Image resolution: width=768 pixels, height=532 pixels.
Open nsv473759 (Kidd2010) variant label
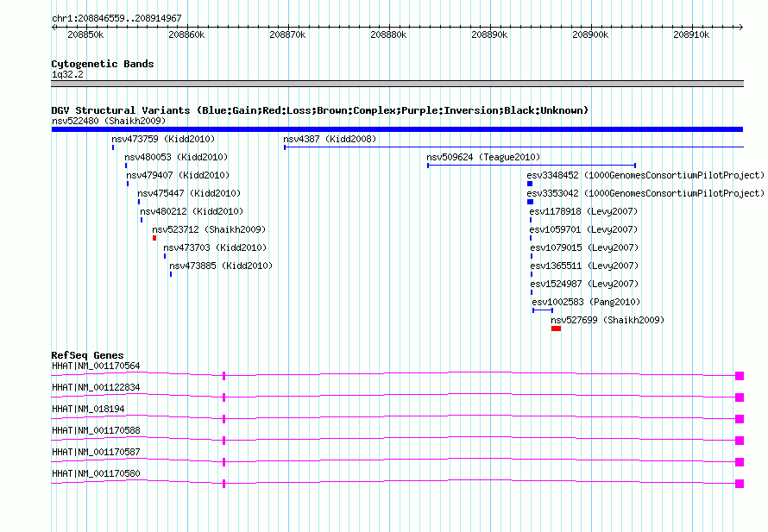pos(163,139)
